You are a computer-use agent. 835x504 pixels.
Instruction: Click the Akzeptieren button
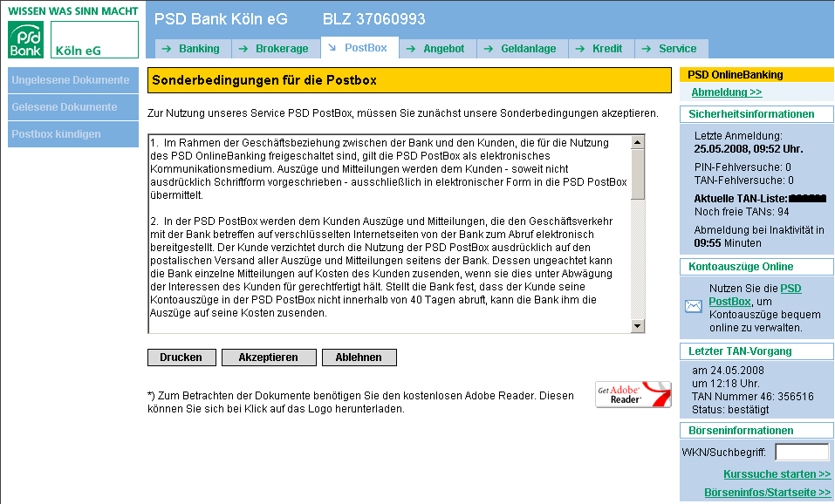pos(269,358)
